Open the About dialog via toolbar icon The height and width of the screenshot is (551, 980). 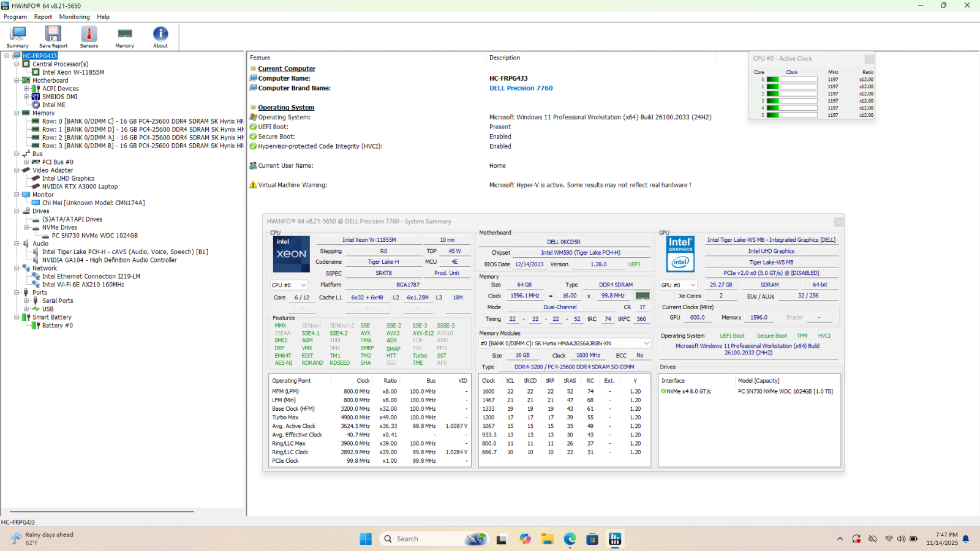coord(160,37)
